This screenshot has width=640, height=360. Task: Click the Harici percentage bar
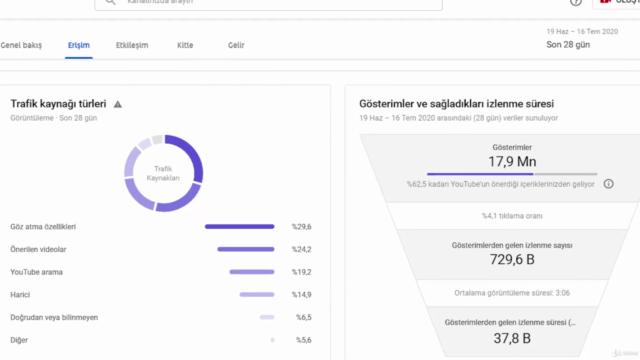coord(257,294)
